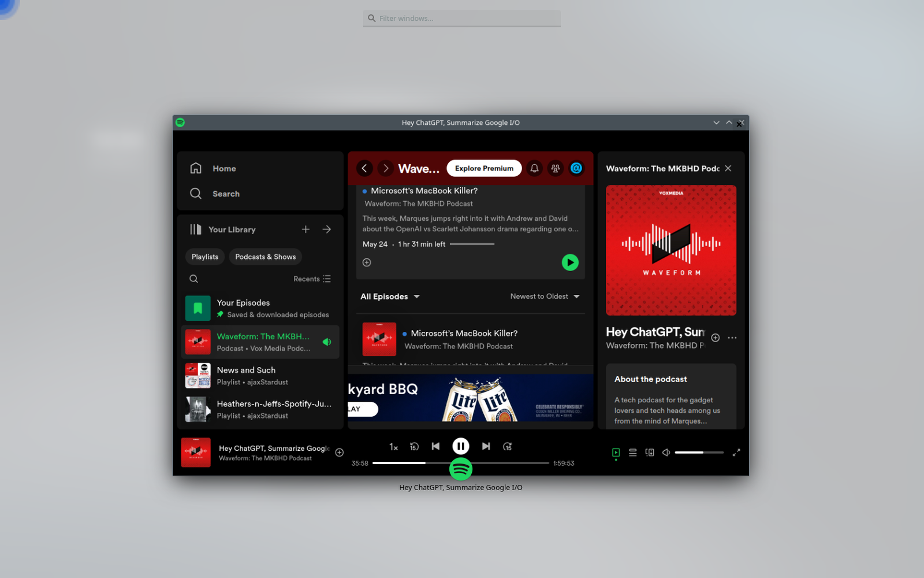Filter library by Playlists

205,257
